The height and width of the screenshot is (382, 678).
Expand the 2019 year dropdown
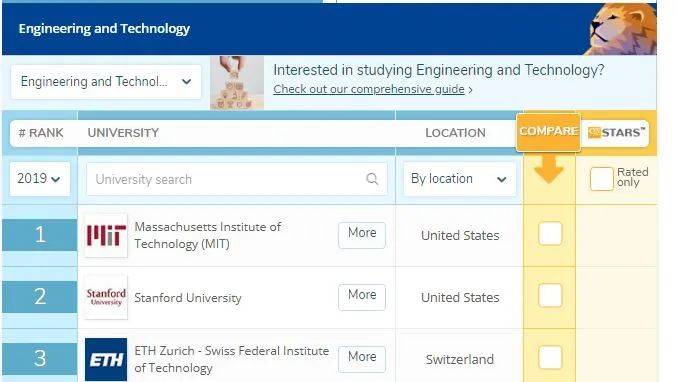coord(40,179)
